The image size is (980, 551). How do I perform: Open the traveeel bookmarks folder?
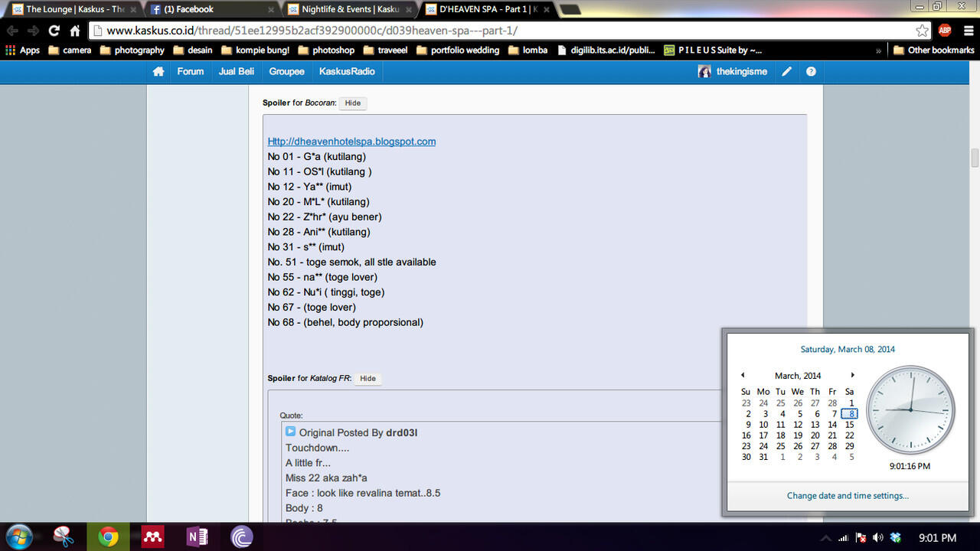pyautogui.click(x=385, y=51)
